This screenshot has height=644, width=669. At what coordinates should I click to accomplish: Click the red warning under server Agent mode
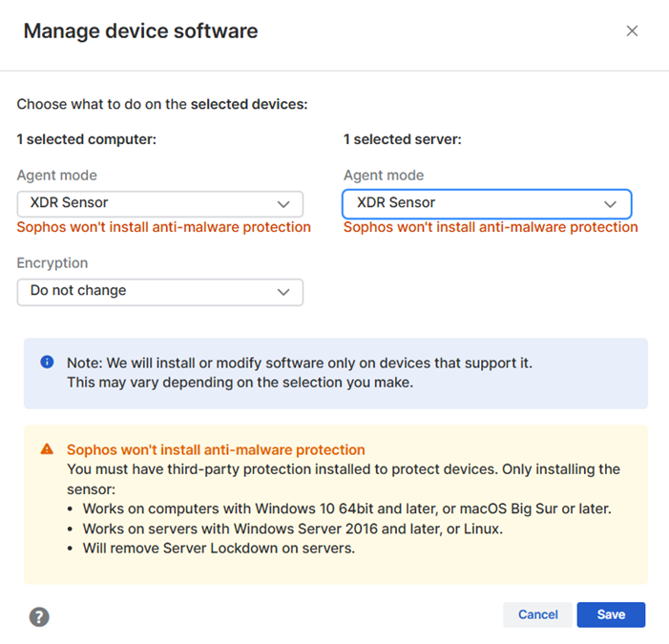click(491, 227)
